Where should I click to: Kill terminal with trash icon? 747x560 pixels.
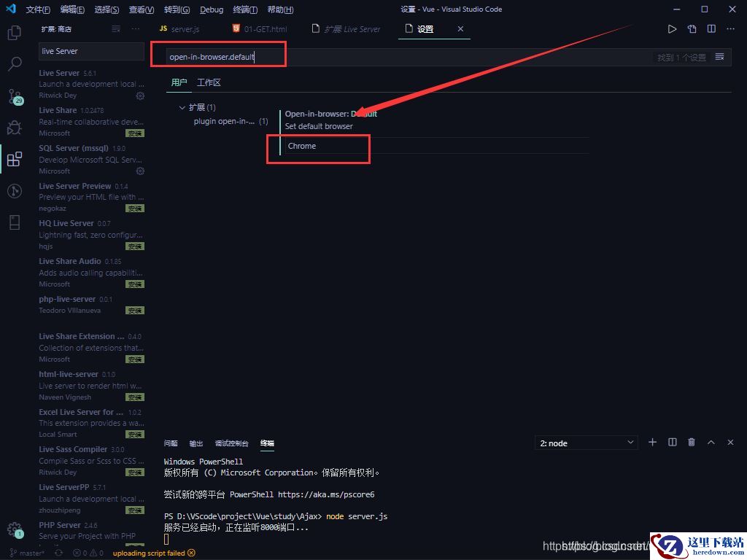click(x=692, y=443)
